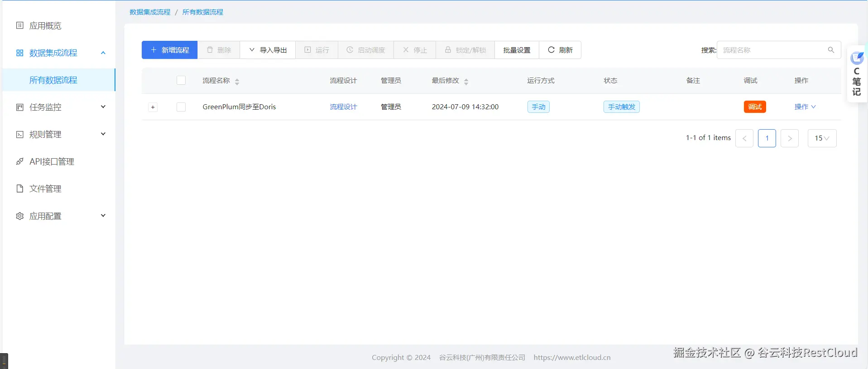Click the API接口管理 icon

[19, 161]
